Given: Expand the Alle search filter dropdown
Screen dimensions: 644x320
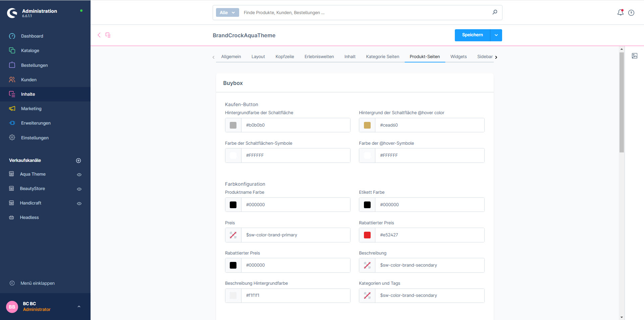Looking at the screenshot, I should (227, 12).
